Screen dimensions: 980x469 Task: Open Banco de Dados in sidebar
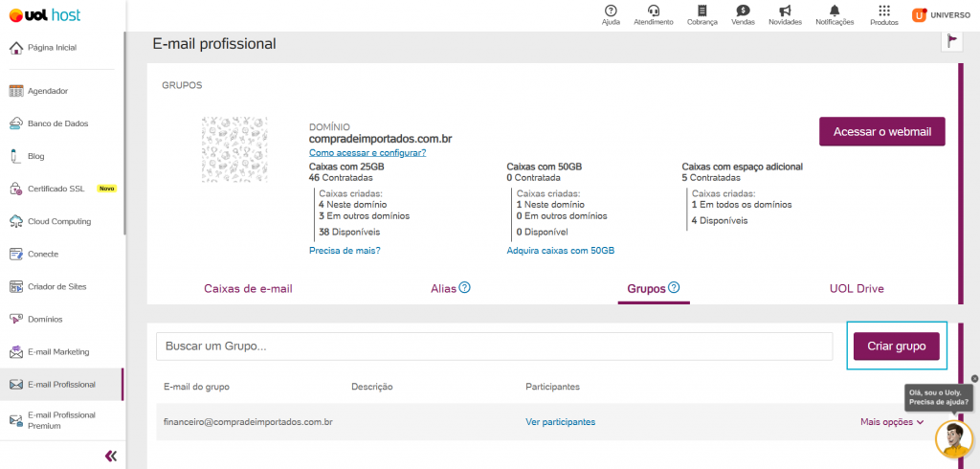[57, 123]
